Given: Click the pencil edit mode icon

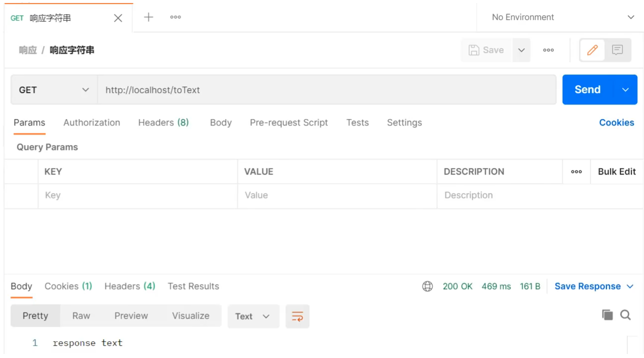Looking at the screenshot, I should pos(593,50).
